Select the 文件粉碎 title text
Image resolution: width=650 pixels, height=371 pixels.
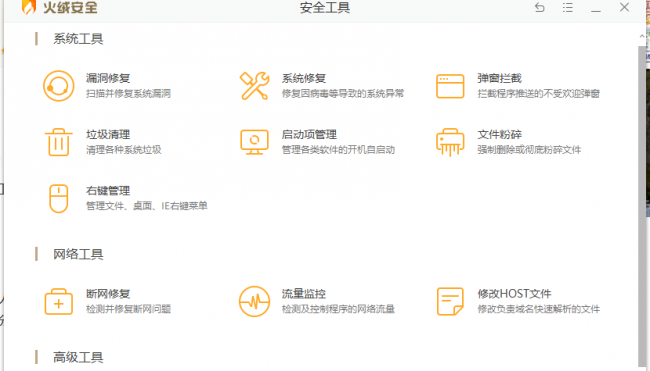tap(500, 134)
